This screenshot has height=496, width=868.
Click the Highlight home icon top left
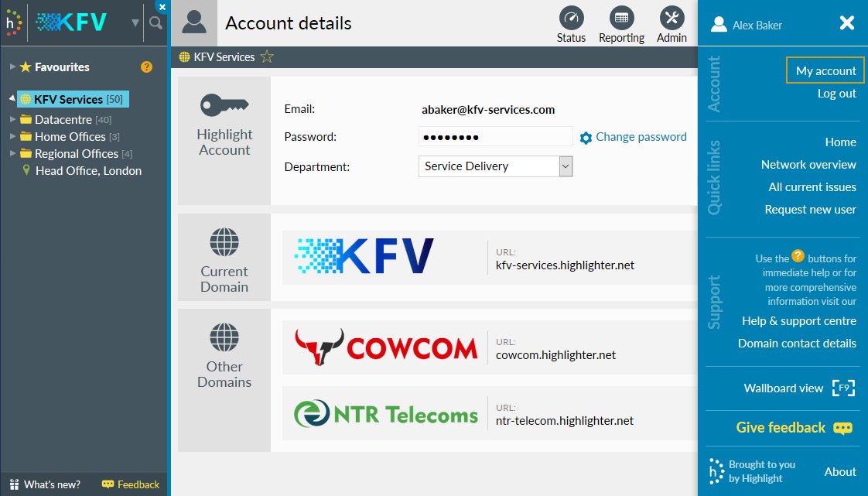tap(12, 22)
